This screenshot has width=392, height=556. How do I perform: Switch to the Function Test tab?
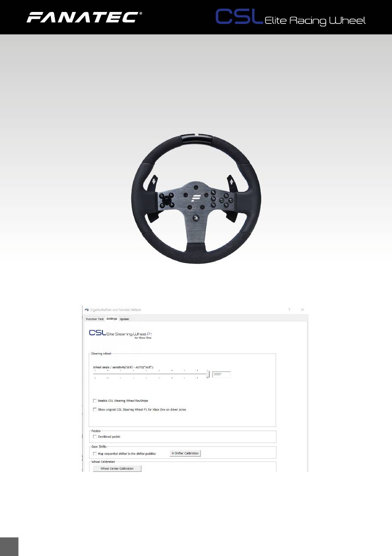point(95,319)
